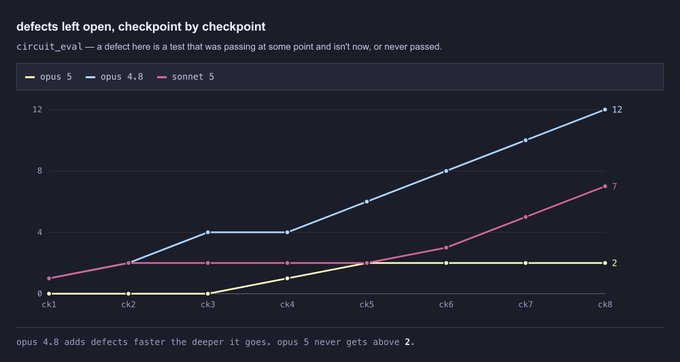
Task: Click sonnet 5 point at ck1
Action: point(49,278)
